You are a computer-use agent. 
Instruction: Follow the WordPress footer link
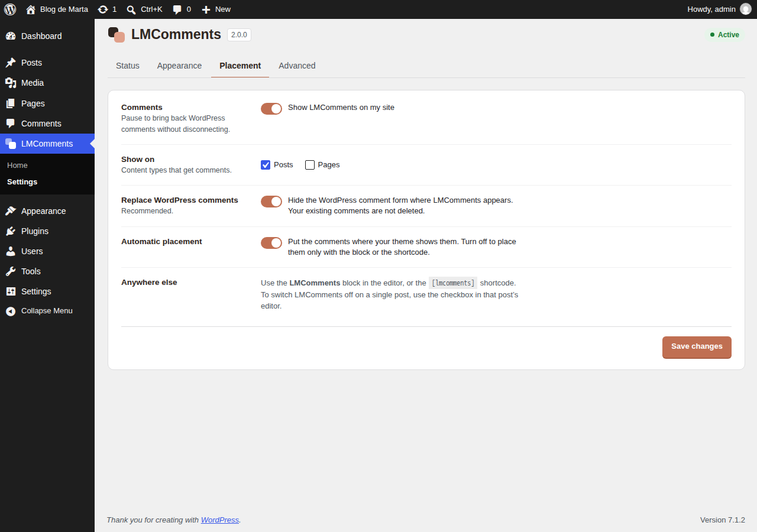[x=220, y=520]
